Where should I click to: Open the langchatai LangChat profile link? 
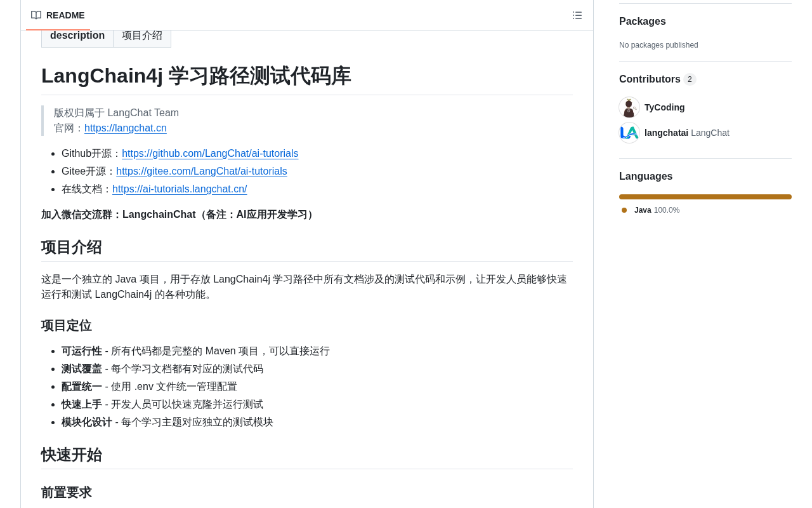687,133
